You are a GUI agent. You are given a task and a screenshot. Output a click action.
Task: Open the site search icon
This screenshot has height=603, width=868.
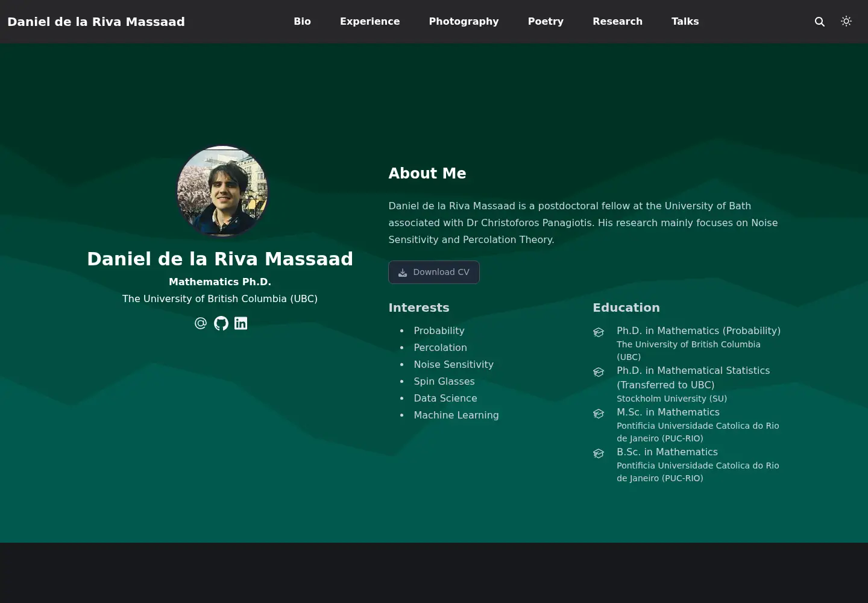click(820, 22)
